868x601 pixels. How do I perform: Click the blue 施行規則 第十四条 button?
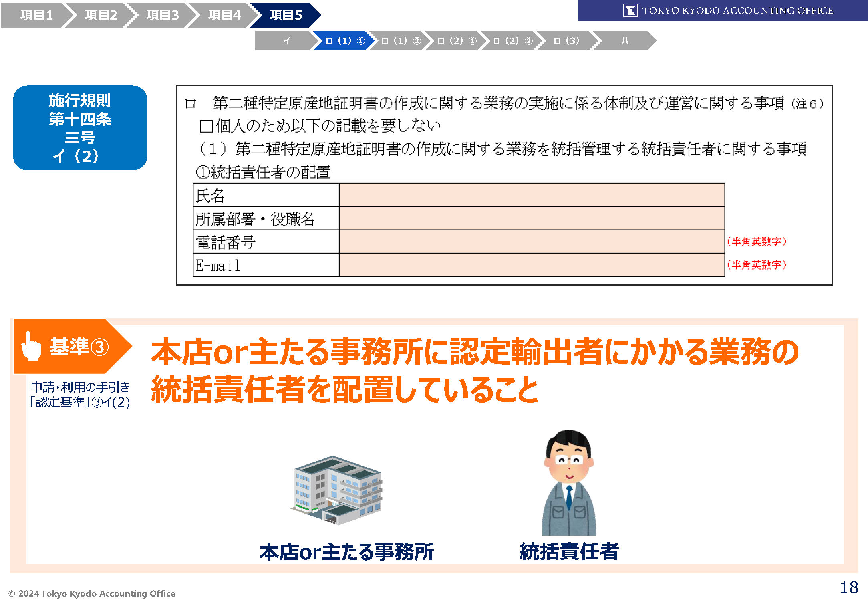[80, 128]
